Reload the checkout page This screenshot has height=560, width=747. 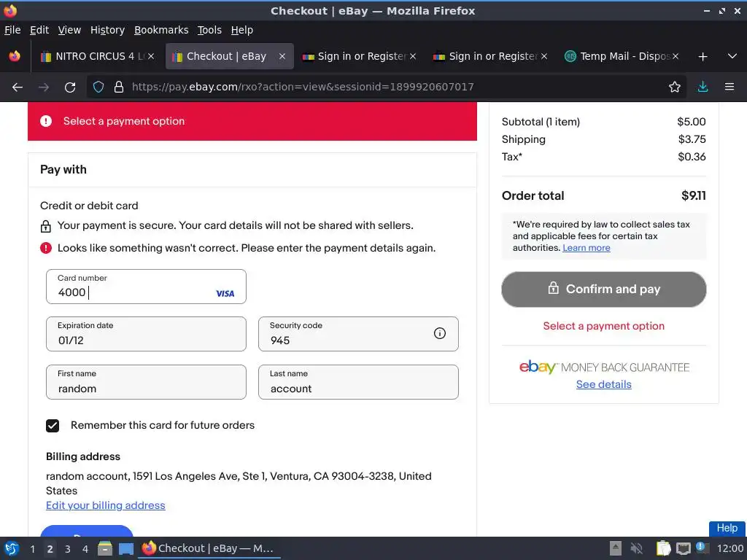[x=70, y=87]
